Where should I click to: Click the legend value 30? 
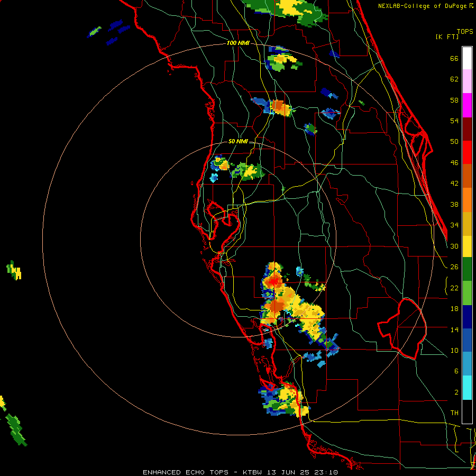tap(454, 246)
